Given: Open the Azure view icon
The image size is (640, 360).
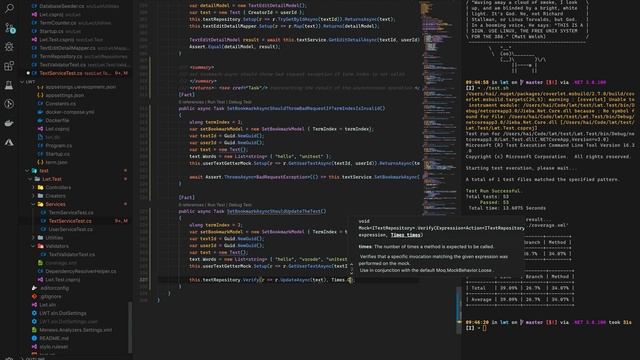Looking at the screenshot, I should tap(9, 142).
